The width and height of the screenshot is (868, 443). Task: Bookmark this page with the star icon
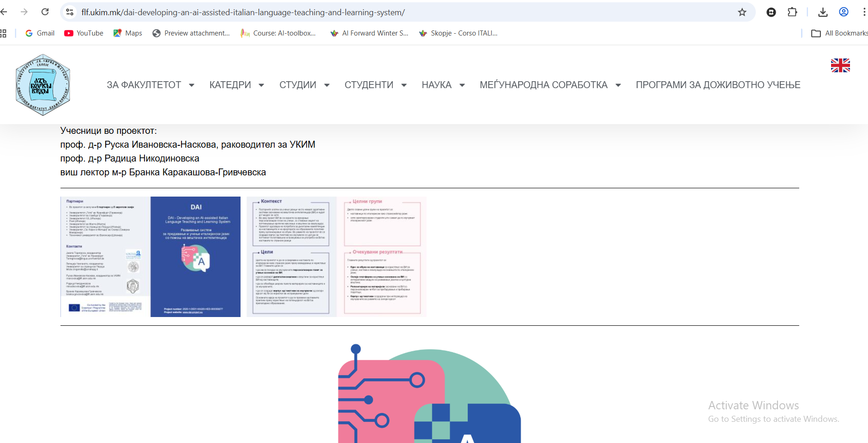coord(742,12)
